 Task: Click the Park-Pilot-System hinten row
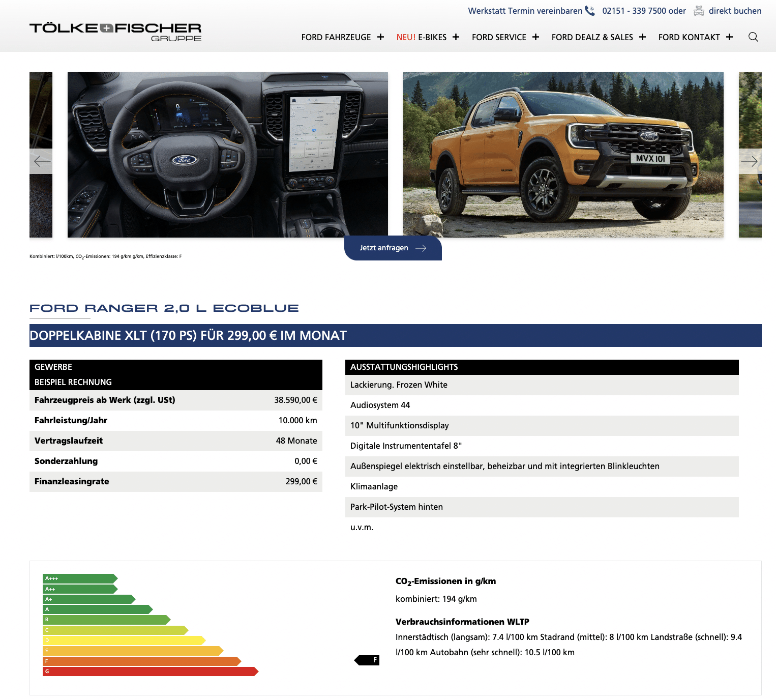(542, 507)
